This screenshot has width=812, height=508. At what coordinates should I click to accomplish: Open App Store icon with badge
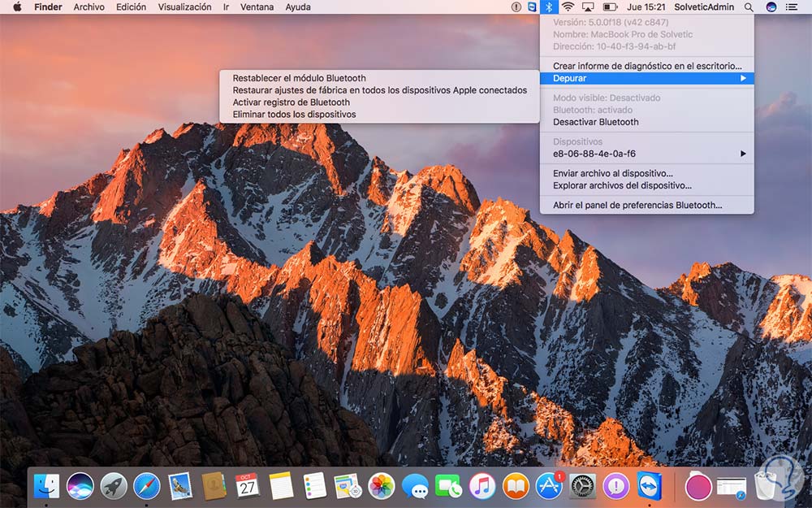549,486
